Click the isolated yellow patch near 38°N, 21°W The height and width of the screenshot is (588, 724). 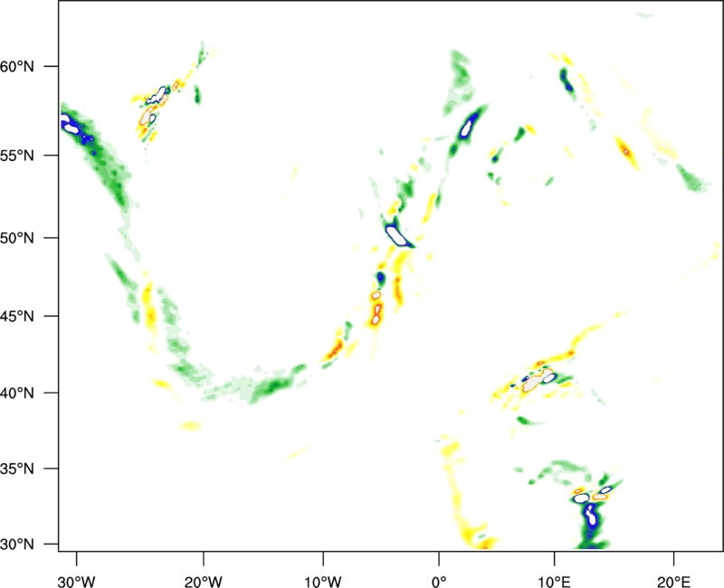click(191, 426)
